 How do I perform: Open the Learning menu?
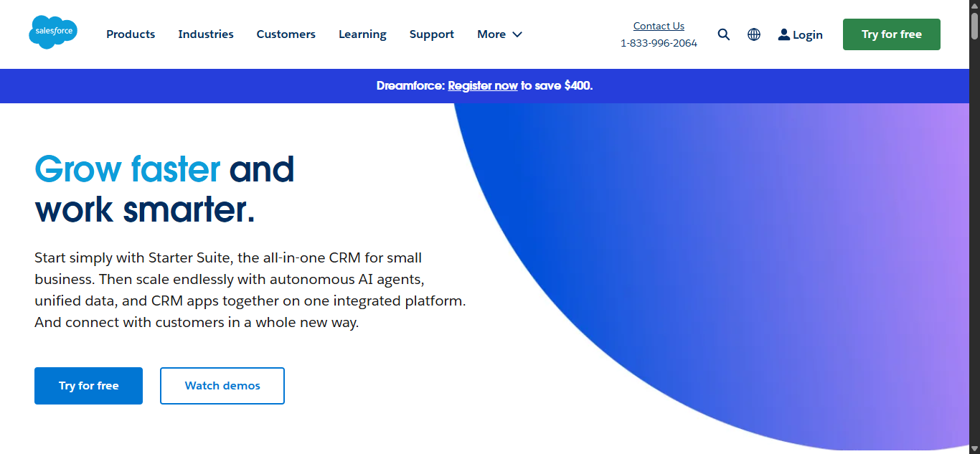point(362,34)
